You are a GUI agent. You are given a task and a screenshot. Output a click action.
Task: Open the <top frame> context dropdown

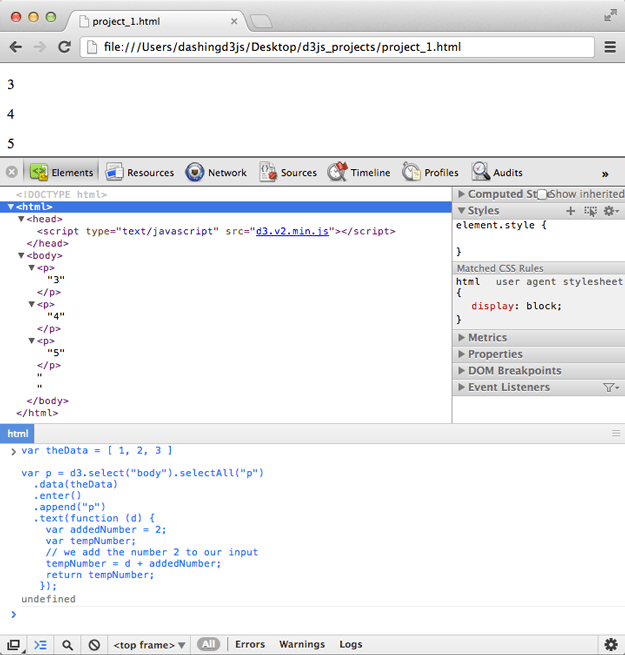(149, 645)
